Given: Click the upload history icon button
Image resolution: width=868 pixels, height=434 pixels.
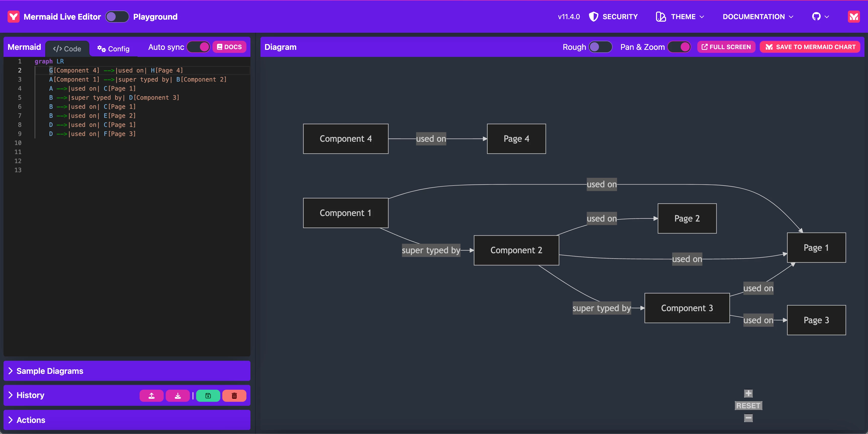Looking at the screenshot, I should (x=151, y=395).
